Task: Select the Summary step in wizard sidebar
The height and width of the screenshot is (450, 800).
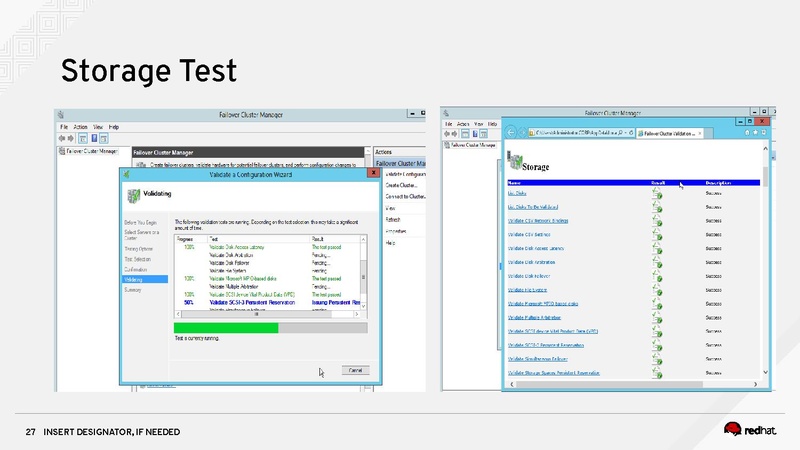Action: point(133,290)
